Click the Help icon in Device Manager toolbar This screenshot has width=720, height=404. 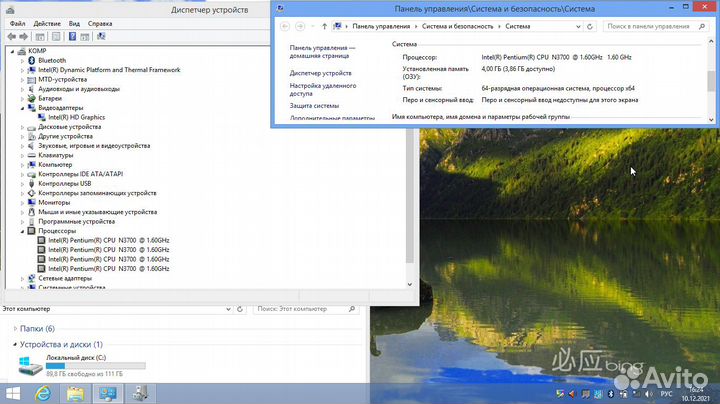(x=71, y=37)
